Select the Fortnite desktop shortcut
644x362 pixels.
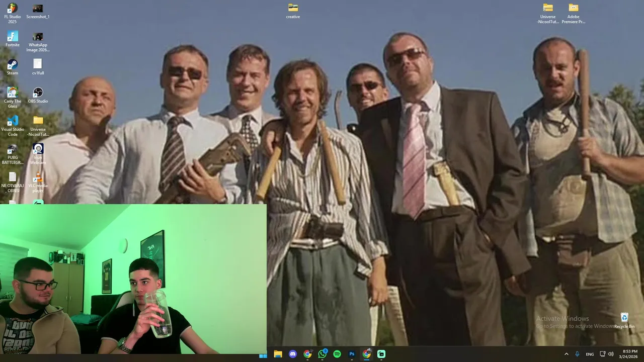click(12, 40)
